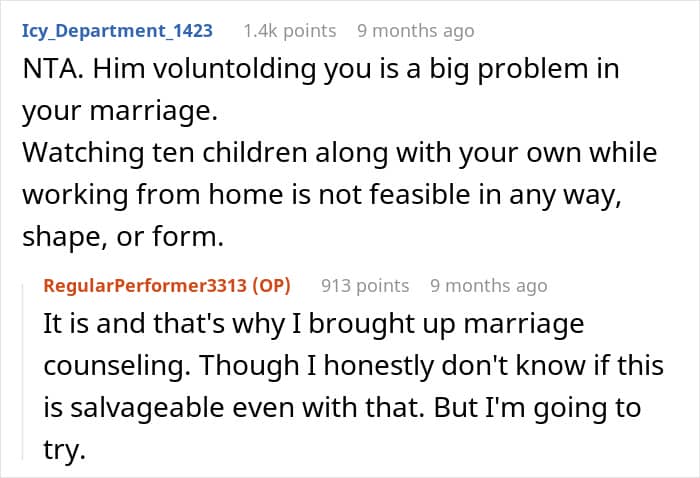Click the reply's 9 months ago timestamp
The height and width of the screenshot is (478, 700).
488,285
